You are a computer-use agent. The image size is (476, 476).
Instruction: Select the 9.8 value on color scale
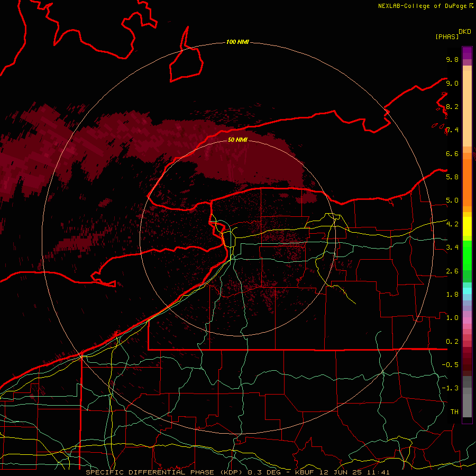[452, 59]
